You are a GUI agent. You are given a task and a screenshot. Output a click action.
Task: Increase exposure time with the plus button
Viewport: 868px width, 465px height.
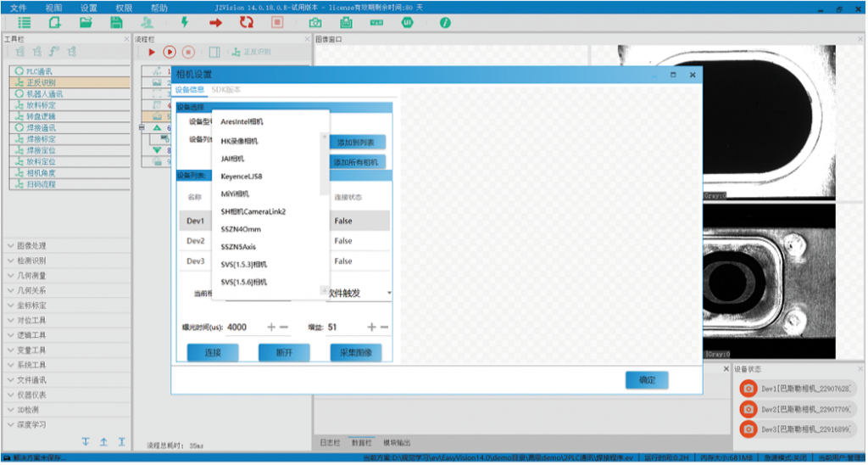point(271,327)
